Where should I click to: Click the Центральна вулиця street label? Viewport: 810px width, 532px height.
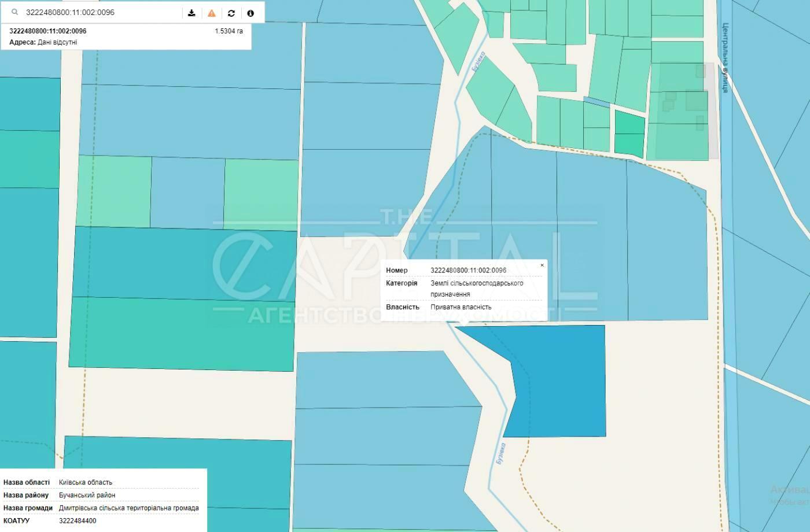pos(726,58)
